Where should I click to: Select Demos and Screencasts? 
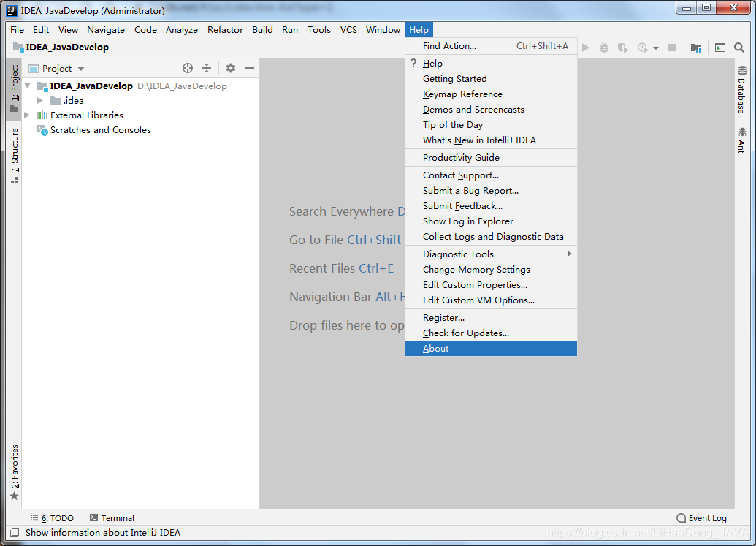pos(491,110)
